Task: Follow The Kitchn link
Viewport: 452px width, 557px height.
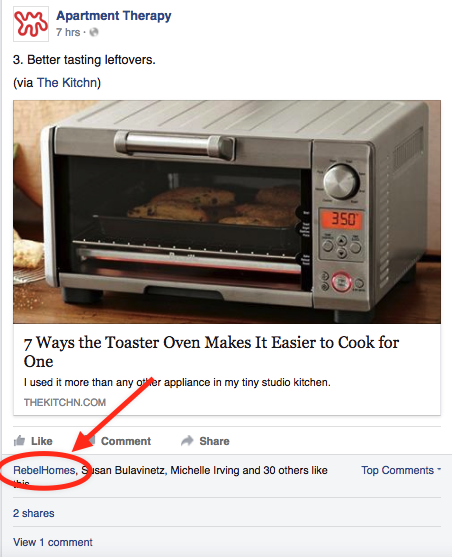Action: pos(67,82)
